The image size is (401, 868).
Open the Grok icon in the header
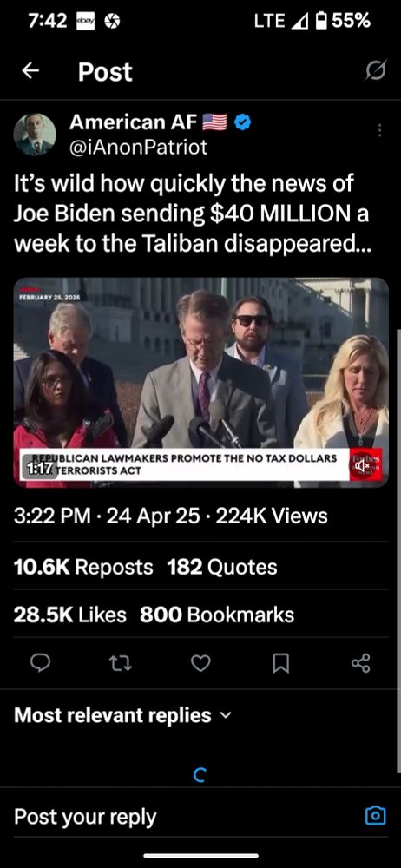pos(376,71)
